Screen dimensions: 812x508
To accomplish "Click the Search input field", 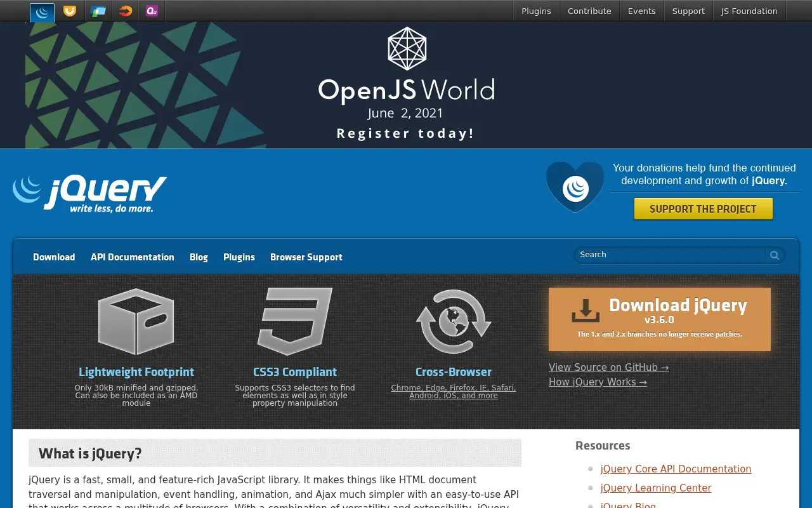I will tap(670, 255).
